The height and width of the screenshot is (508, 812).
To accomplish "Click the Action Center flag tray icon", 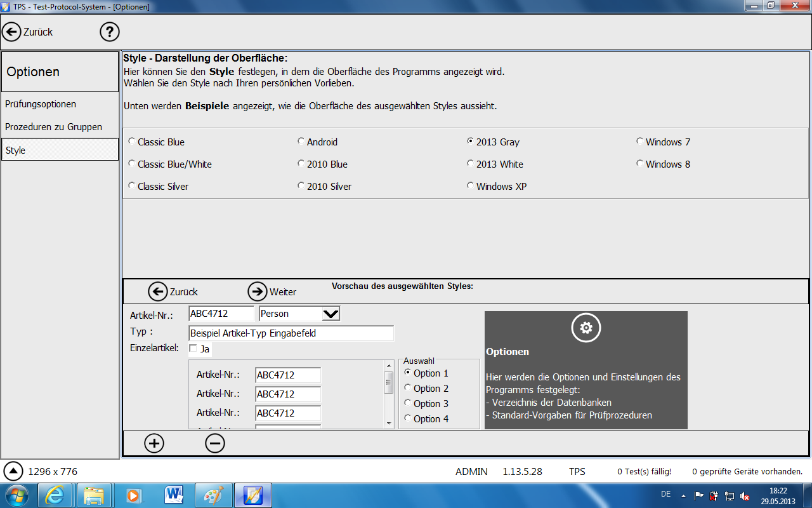I will pyautogui.click(x=699, y=495).
